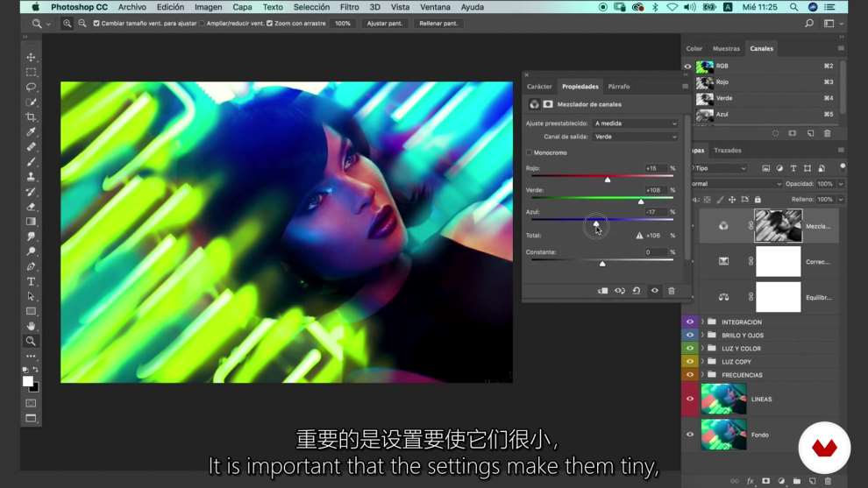View previous state in properties panel

620,291
